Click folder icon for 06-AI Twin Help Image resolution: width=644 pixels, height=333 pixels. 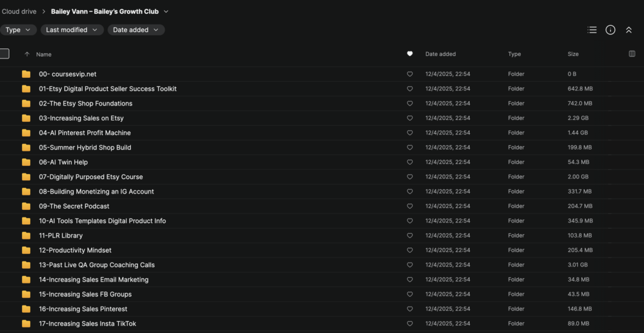click(x=26, y=162)
